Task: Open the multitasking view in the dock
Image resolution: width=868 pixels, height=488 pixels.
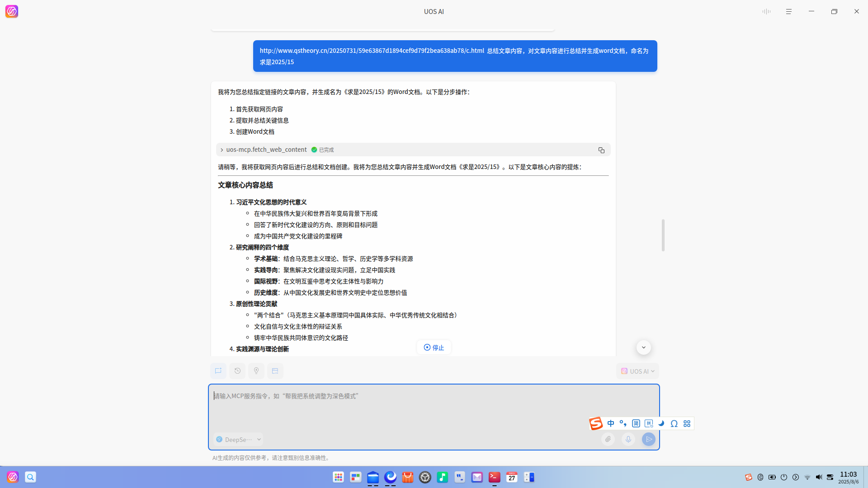Action: click(356, 477)
